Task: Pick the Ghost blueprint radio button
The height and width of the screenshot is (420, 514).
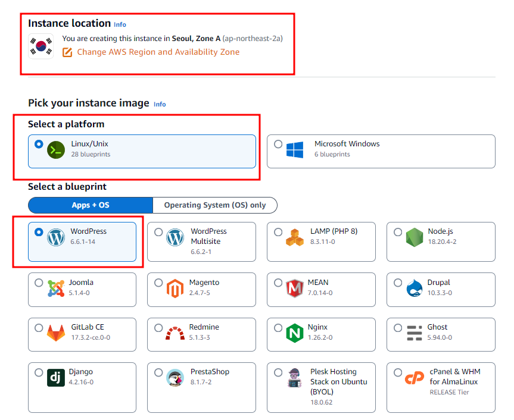Action: 398,327
